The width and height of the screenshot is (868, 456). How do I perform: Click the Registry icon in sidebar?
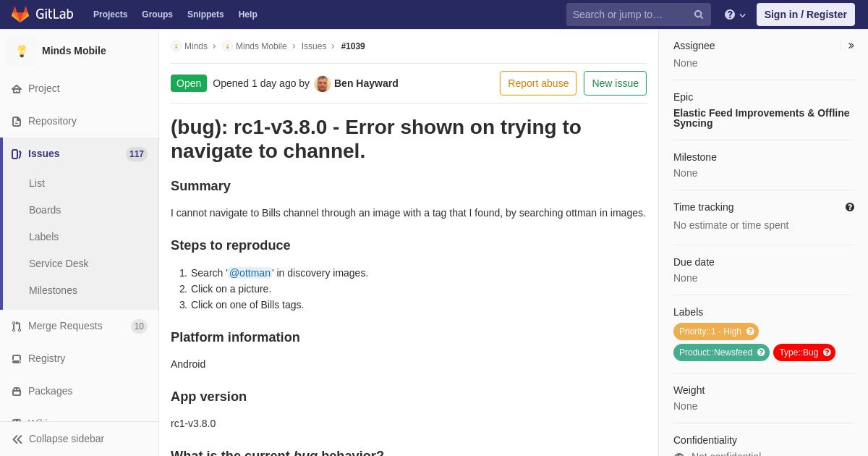[x=17, y=359]
